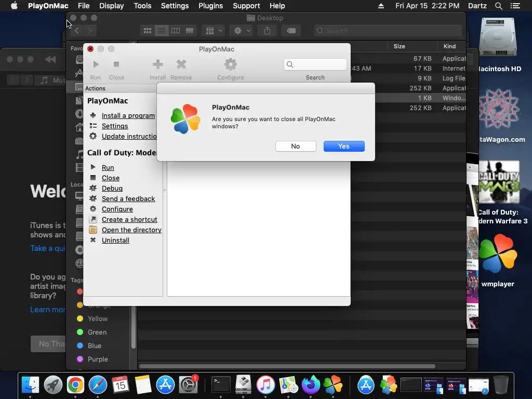Click the Close link under Call of Duty

(x=111, y=178)
